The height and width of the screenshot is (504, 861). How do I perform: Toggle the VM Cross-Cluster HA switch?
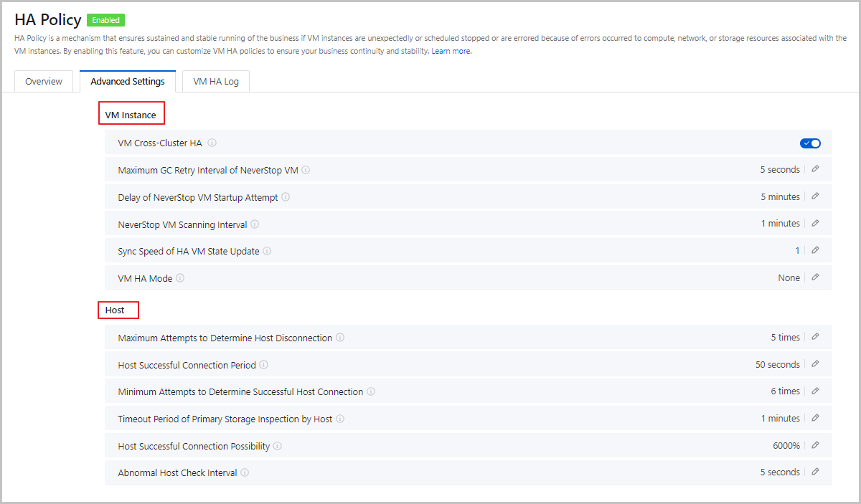810,143
